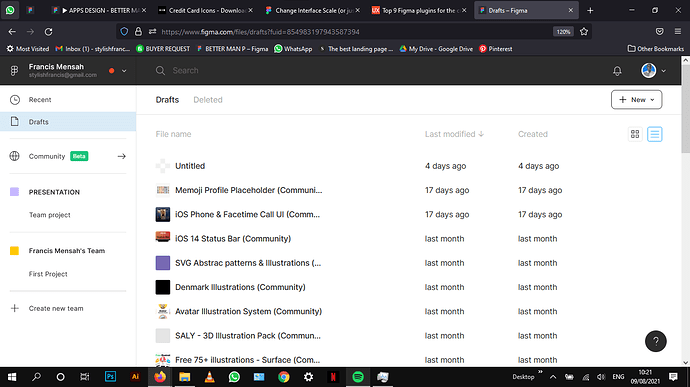Expand the Francis Mensah account switcher chevron
The image size is (690, 387).
pos(124,71)
